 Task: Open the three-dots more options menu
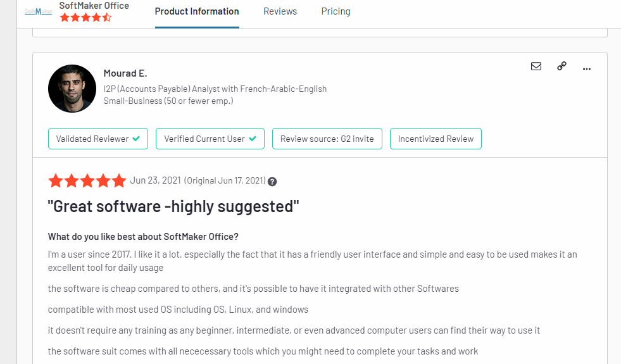(586, 67)
